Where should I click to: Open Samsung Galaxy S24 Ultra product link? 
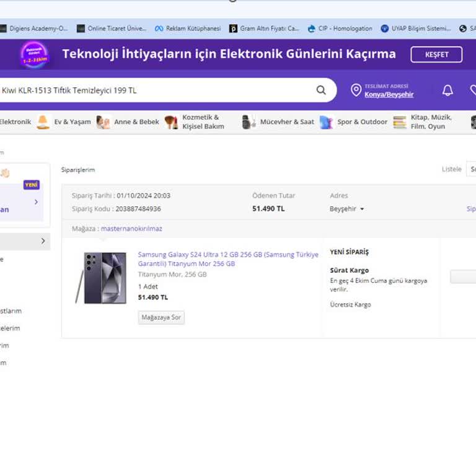pyautogui.click(x=228, y=259)
